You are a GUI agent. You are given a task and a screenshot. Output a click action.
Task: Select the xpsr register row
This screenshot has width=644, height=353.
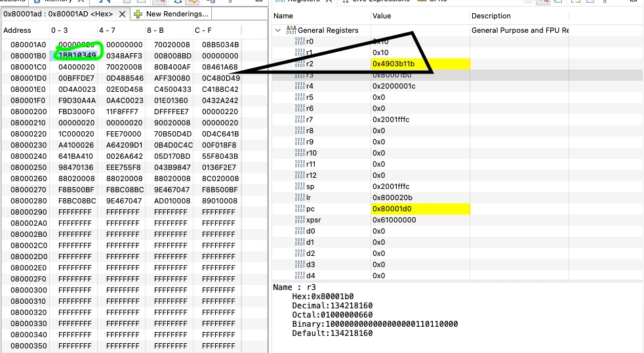(x=457, y=220)
